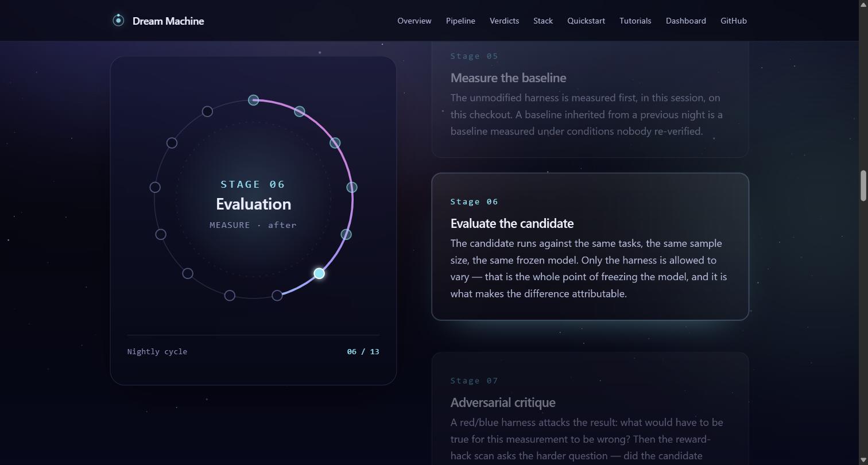Open the Overview nav link
The width and height of the screenshot is (868, 465).
coord(414,21)
